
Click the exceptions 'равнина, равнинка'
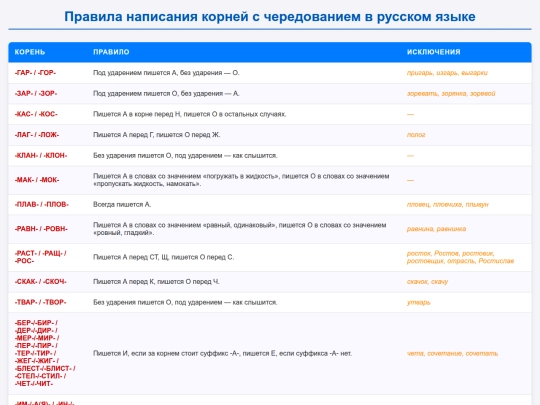pos(436,229)
